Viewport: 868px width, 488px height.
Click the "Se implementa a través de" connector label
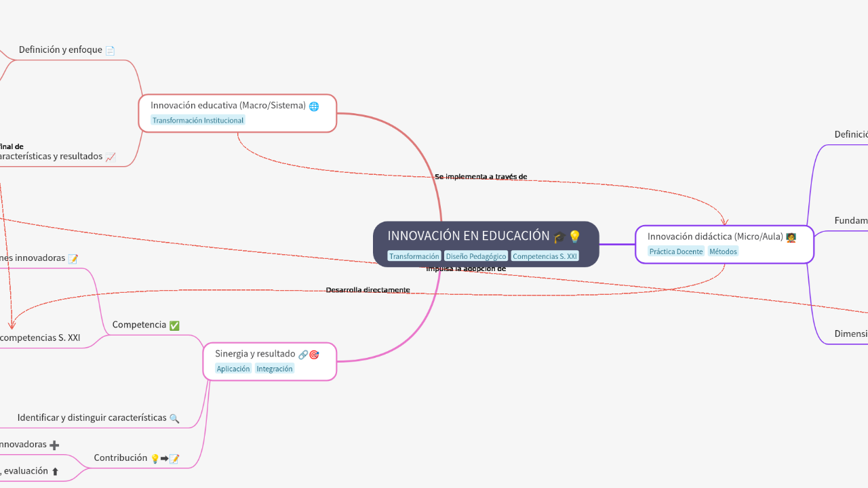(x=481, y=176)
